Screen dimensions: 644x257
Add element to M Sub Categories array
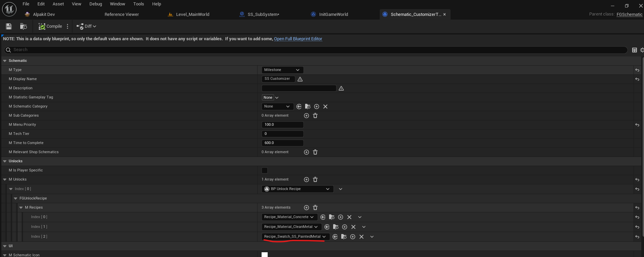pyautogui.click(x=306, y=116)
